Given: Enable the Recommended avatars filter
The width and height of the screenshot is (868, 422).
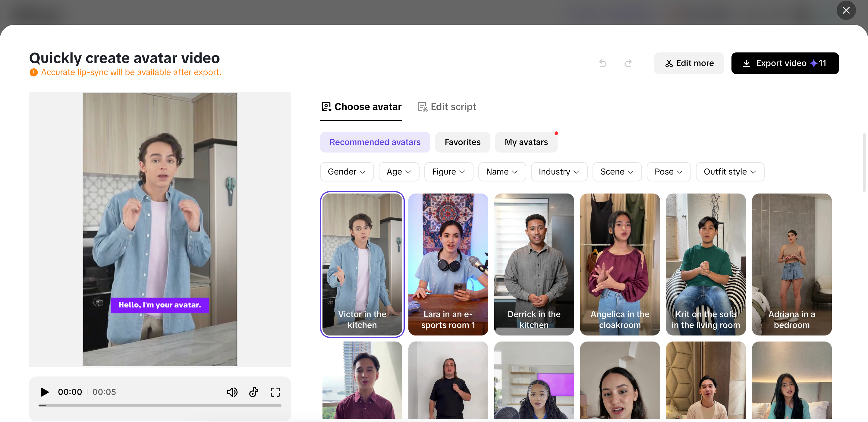Looking at the screenshot, I should coord(375,142).
